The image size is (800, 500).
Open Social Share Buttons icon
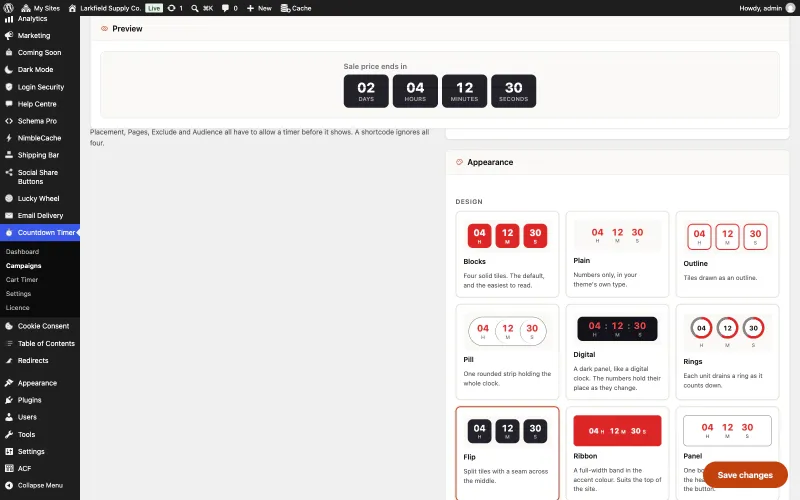pos(9,172)
